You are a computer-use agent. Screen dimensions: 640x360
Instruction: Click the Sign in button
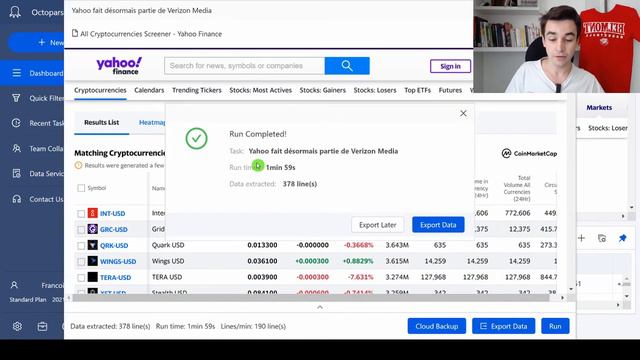(x=450, y=66)
